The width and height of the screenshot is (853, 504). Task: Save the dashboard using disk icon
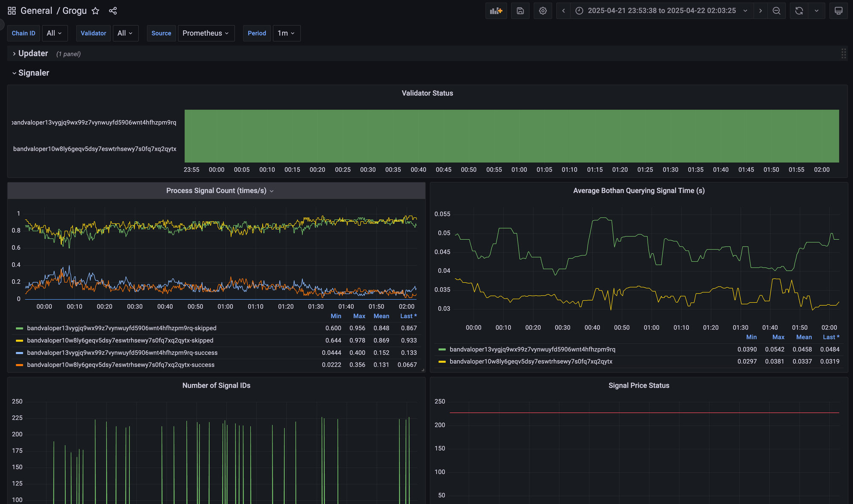click(520, 11)
